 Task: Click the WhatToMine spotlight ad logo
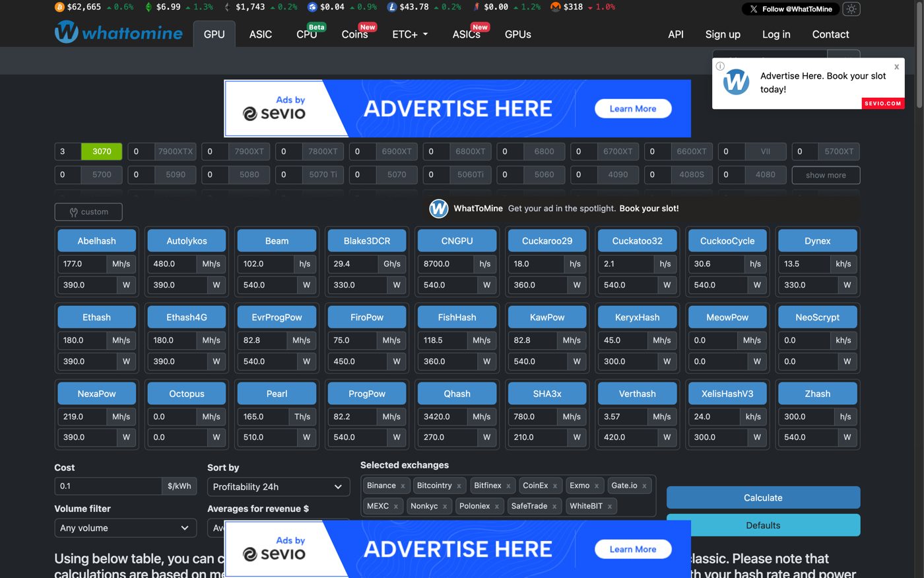point(439,208)
